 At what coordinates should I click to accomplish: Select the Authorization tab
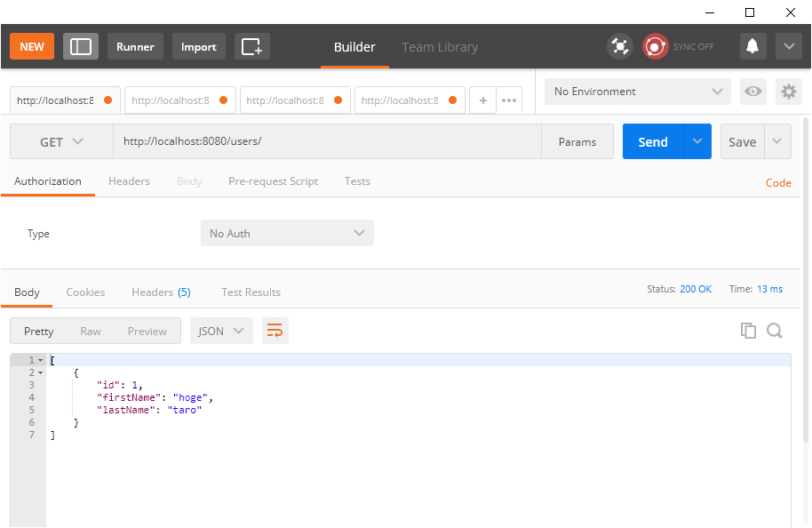coord(48,181)
